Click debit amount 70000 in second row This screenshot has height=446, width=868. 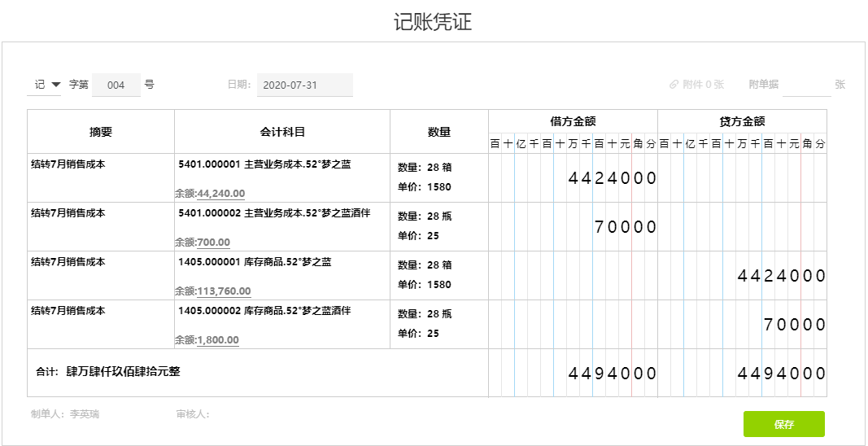[x=626, y=227]
